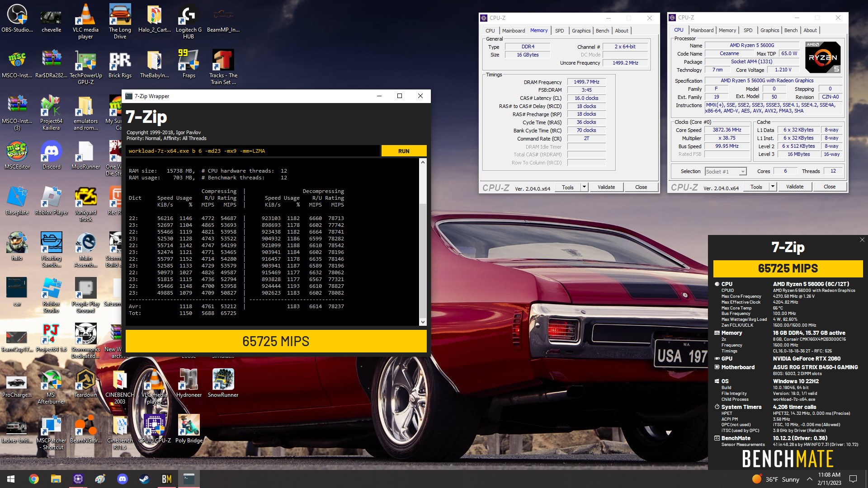The image size is (868, 488).
Task: Click the taskbar clock showing 11:08 AM
Action: tap(829, 479)
